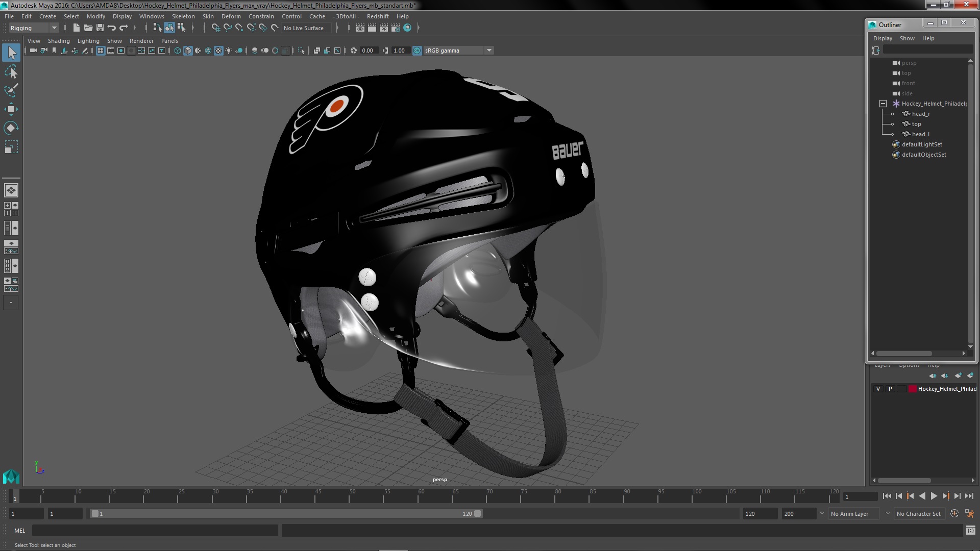Image resolution: width=980 pixels, height=551 pixels.
Task: Toggle textured display checker icon
Action: coord(218,51)
